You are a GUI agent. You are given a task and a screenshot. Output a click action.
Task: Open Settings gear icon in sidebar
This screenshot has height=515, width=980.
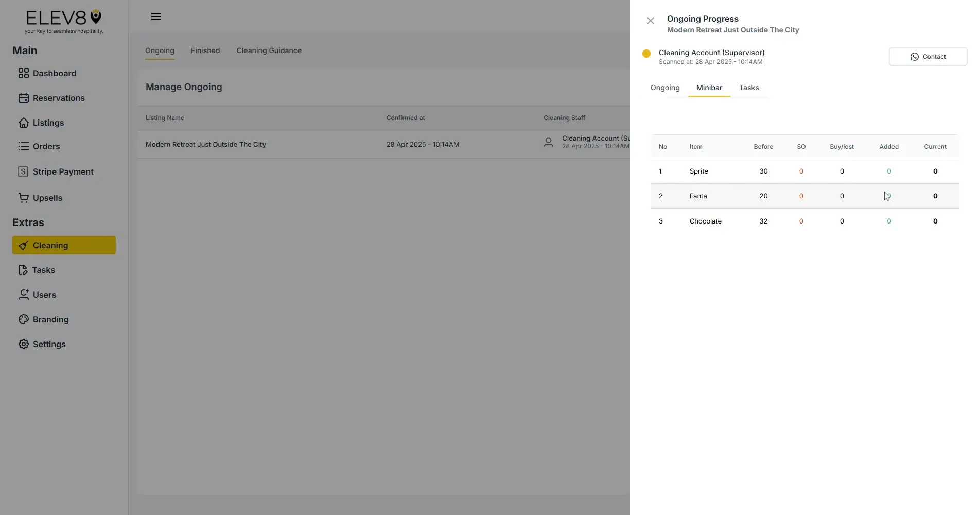coord(23,344)
